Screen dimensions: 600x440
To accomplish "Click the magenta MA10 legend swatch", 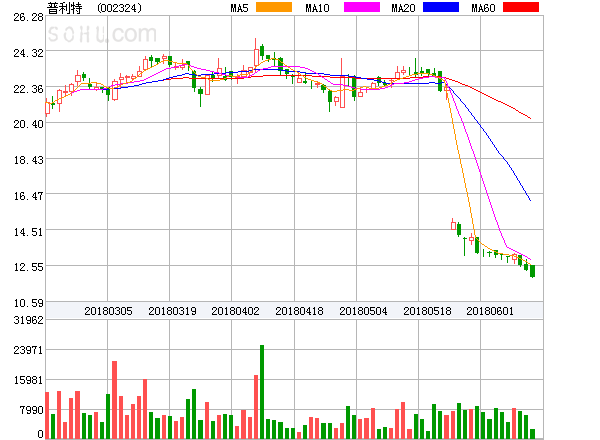I will [362, 7].
